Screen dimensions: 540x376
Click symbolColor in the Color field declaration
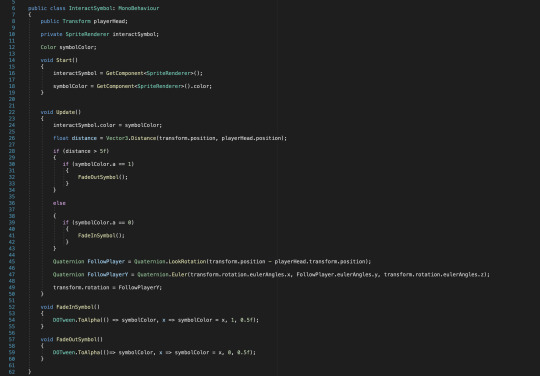click(76, 47)
